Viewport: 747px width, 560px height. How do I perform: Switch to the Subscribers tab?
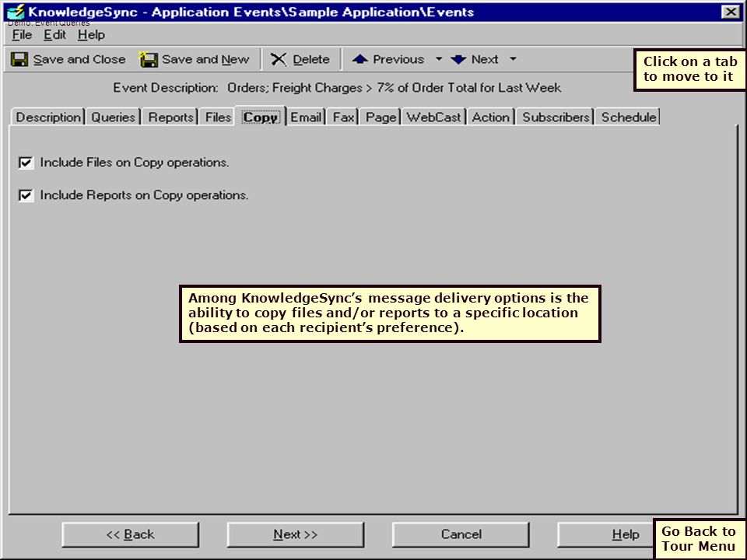click(556, 117)
